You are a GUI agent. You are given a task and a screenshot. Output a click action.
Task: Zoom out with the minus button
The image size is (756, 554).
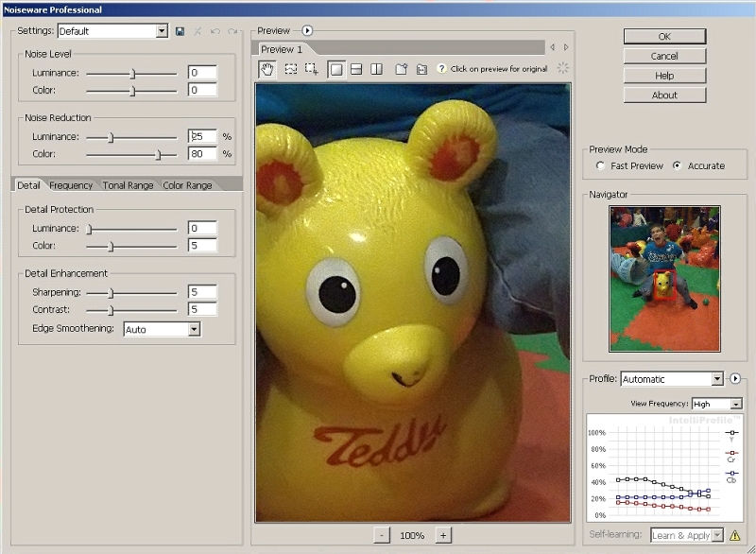tap(382, 535)
